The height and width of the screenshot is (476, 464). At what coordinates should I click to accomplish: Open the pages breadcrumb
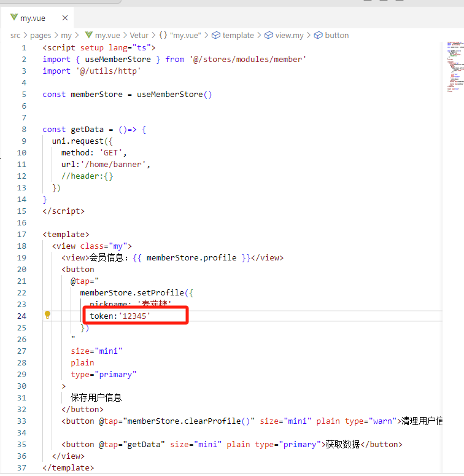[41, 36]
